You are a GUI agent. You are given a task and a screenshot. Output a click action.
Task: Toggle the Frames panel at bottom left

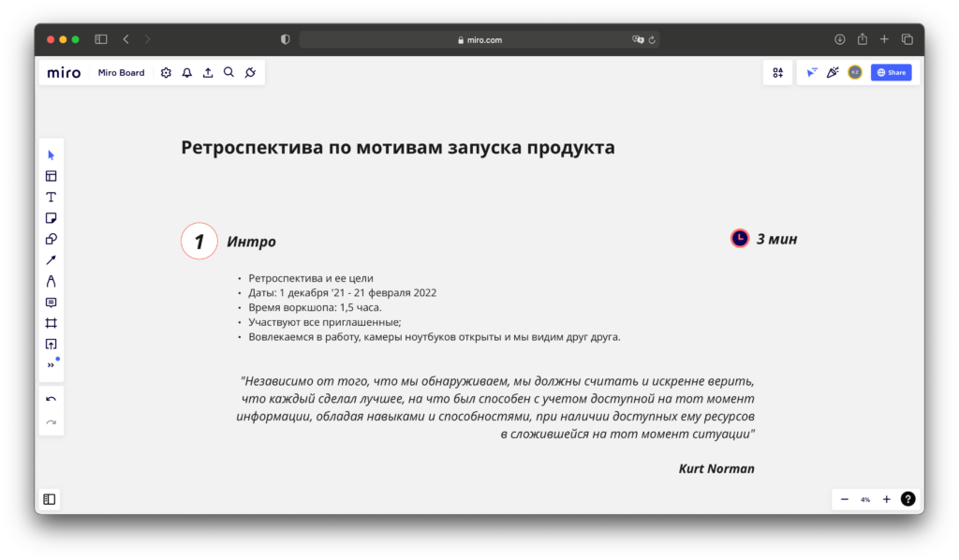click(x=50, y=498)
